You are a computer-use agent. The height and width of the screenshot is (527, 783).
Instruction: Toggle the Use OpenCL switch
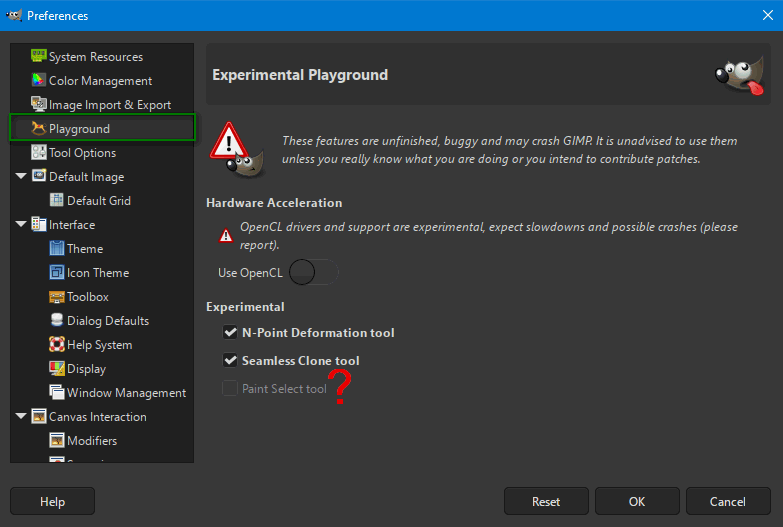(x=314, y=272)
